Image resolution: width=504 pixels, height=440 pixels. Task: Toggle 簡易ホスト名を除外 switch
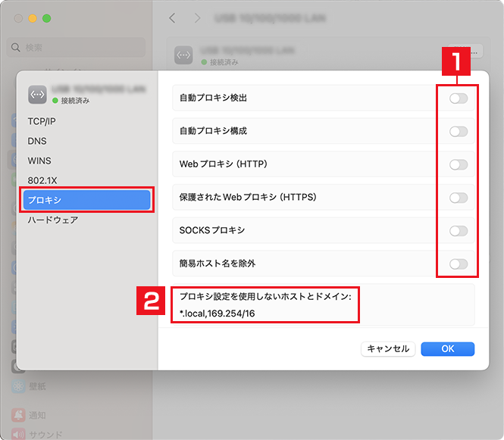458,264
